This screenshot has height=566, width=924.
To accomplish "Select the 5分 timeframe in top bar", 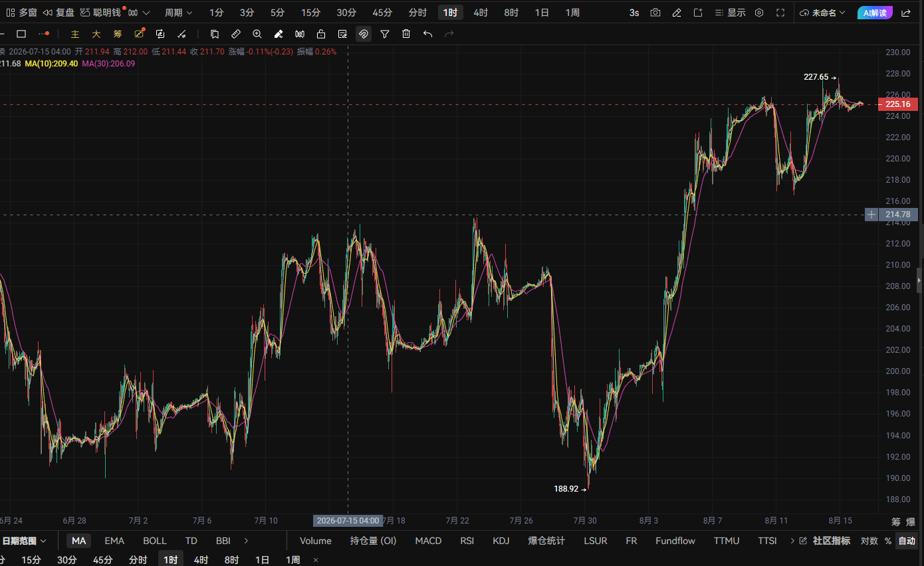I will pyautogui.click(x=277, y=13).
